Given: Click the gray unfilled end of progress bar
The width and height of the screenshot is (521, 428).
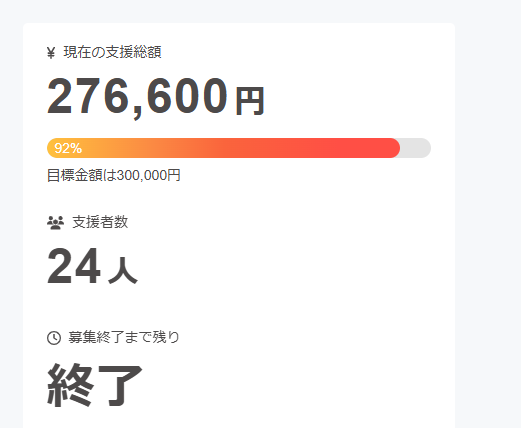Looking at the screenshot, I should pos(416,148).
